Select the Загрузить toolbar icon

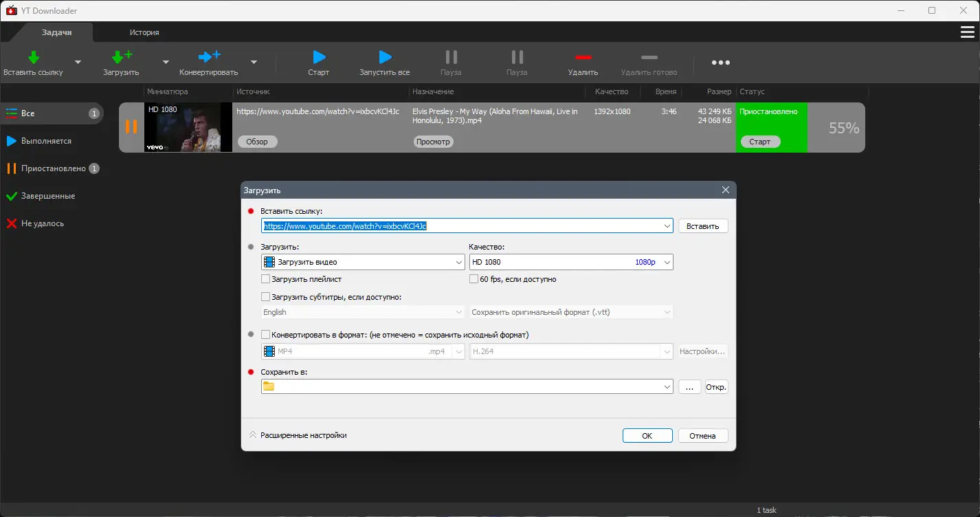tap(120, 58)
